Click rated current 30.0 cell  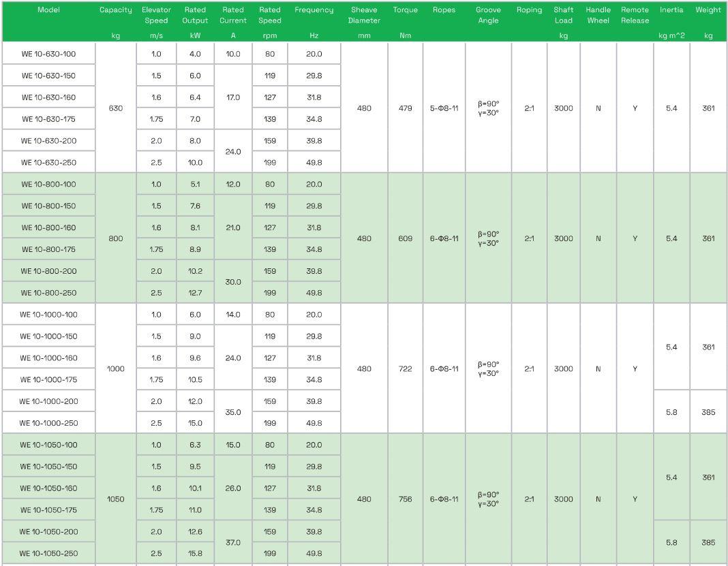point(233,281)
